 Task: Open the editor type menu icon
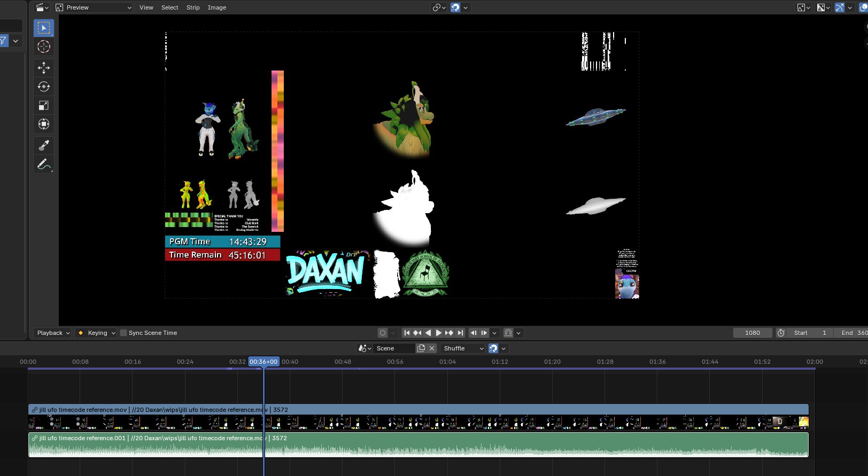click(42, 7)
